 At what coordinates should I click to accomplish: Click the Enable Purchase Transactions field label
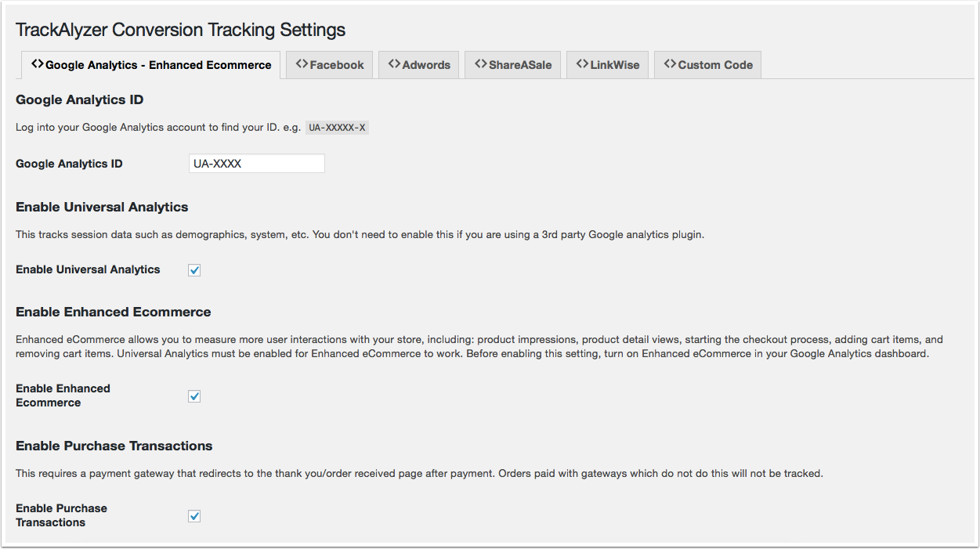pos(61,515)
